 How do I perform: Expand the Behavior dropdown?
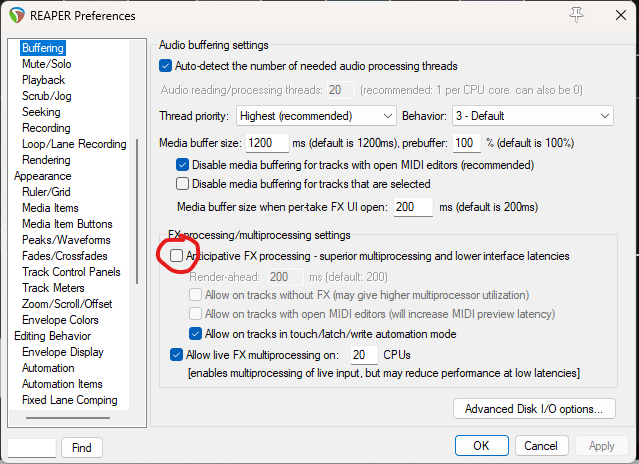tap(532, 116)
